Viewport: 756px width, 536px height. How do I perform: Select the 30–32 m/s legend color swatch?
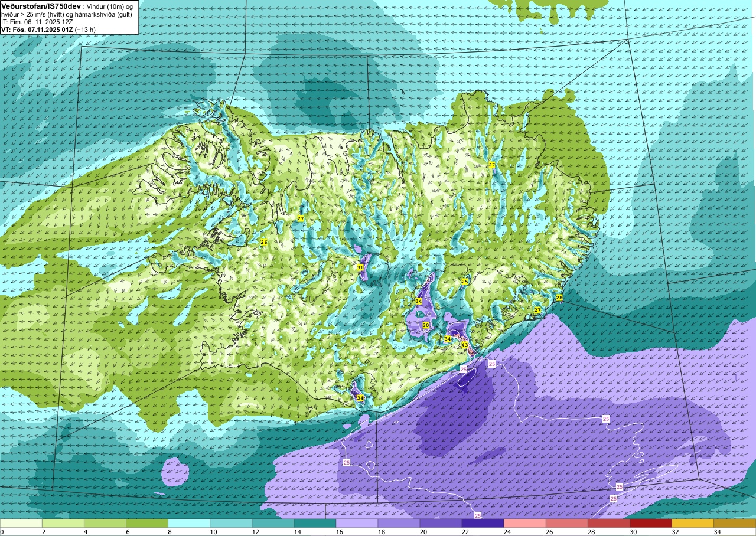(650, 523)
